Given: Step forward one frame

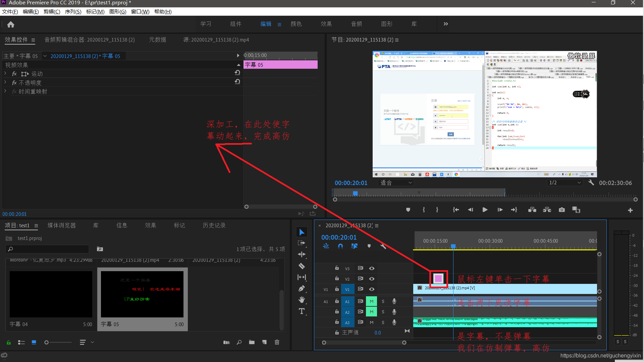Looking at the screenshot, I should pos(500,210).
